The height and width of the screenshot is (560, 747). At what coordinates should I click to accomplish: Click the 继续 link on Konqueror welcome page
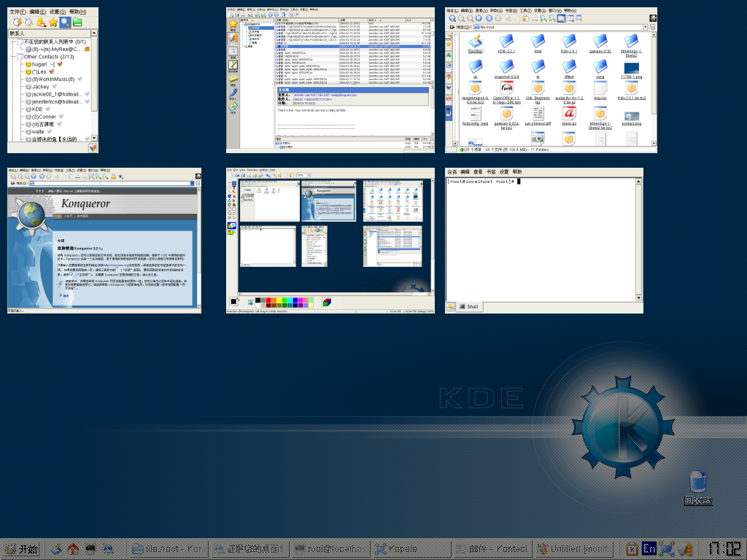[x=65, y=296]
